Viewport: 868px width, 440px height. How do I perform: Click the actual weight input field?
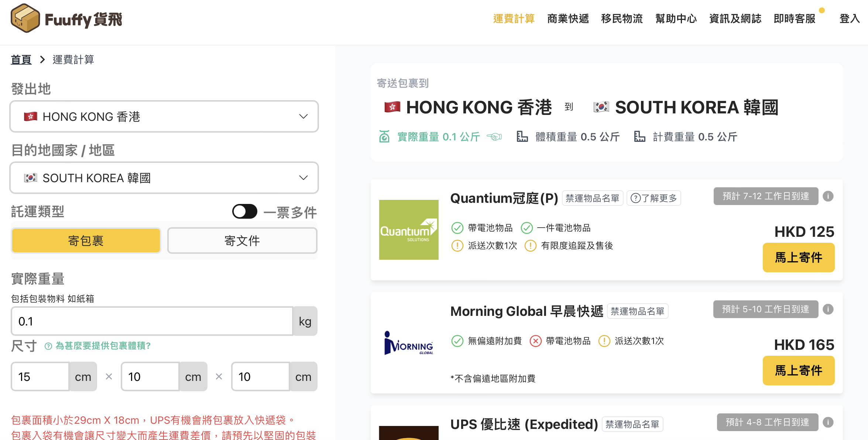click(x=152, y=321)
